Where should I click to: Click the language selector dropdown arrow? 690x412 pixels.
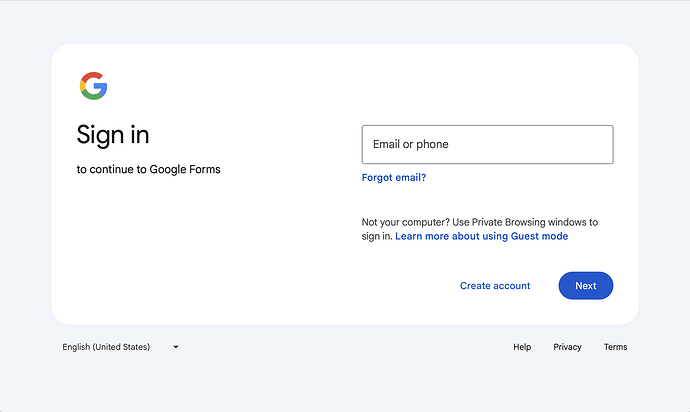tap(176, 347)
